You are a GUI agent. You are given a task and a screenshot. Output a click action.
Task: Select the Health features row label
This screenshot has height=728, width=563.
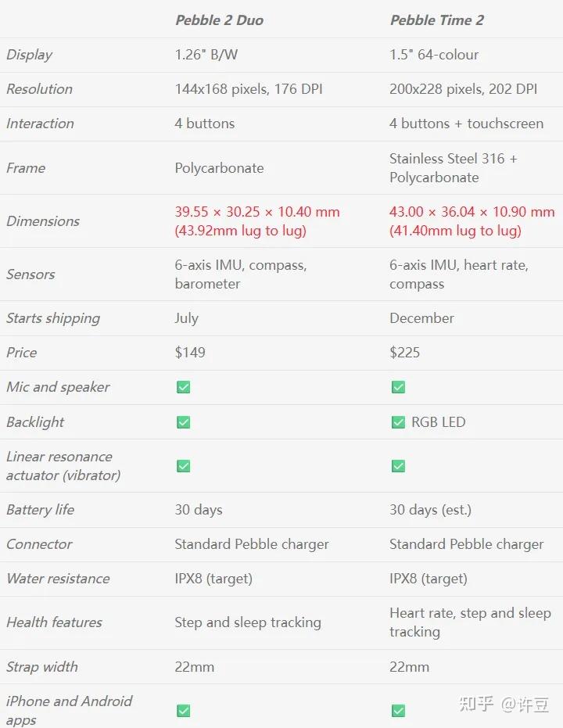click(54, 622)
